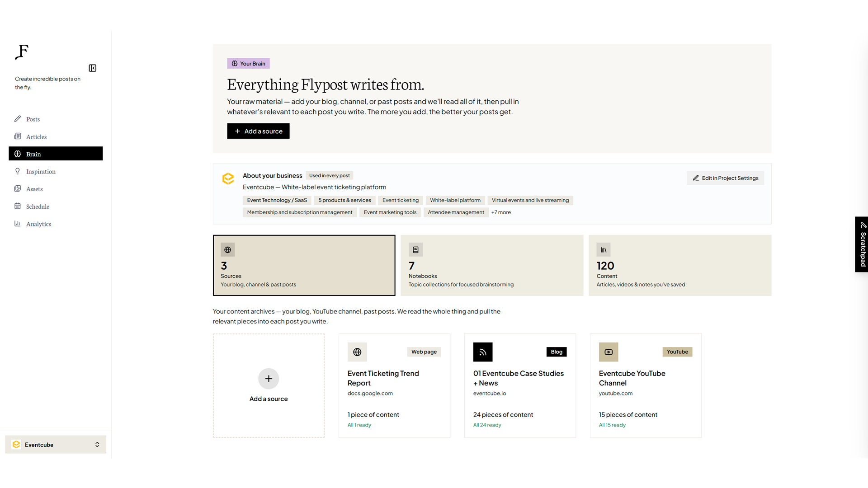The width and height of the screenshot is (868, 488).
Task: Open the Scratchpad side tab
Action: tap(861, 244)
